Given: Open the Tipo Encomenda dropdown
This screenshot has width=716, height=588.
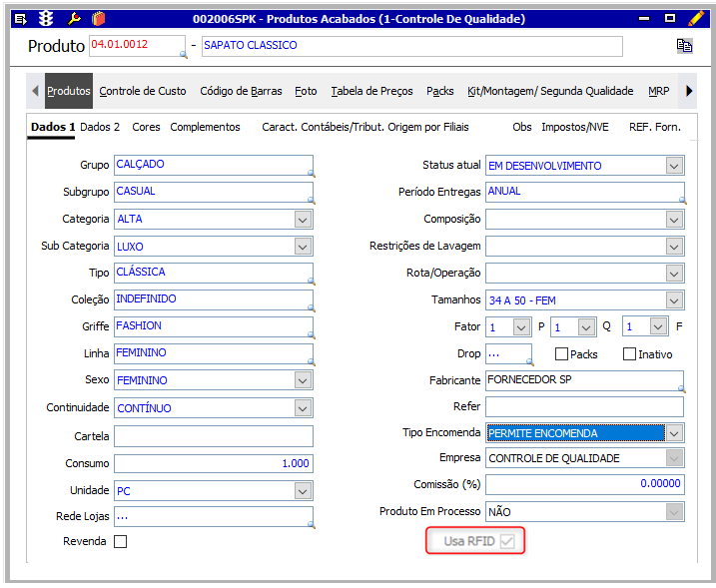Looking at the screenshot, I should [674, 433].
